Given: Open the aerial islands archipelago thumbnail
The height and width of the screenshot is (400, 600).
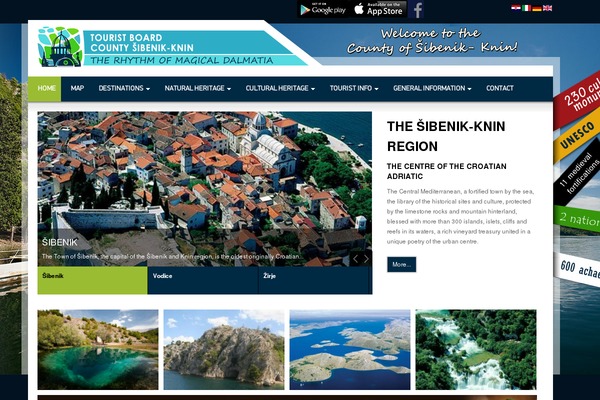Looking at the screenshot, I should tap(350, 349).
